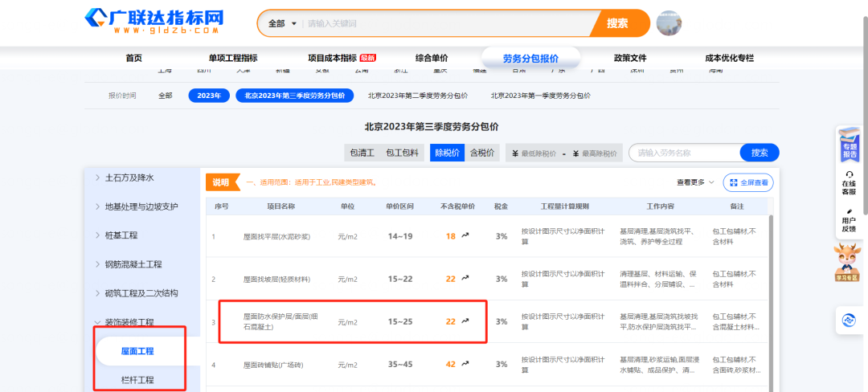The height and width of the screenshot is (392, 868).
Task: Open 综合单价 tab
Action: [x=432, y=58]
